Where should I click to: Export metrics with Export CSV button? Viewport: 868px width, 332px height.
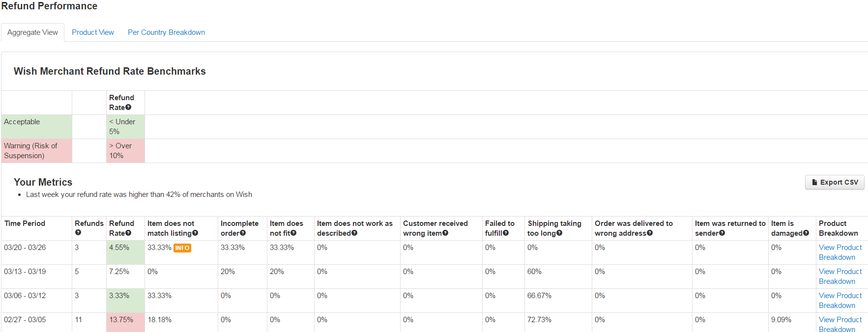tap(835, 182)
